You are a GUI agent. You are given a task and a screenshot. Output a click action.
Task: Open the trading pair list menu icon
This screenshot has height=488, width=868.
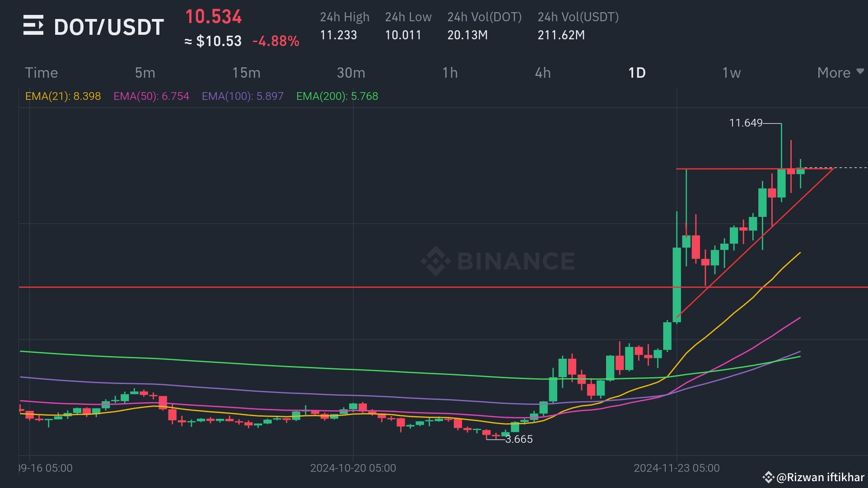coord(33,25)
